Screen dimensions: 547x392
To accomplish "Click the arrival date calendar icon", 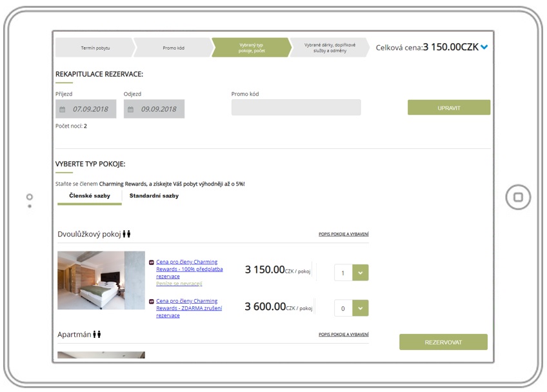I will point(63,110).
